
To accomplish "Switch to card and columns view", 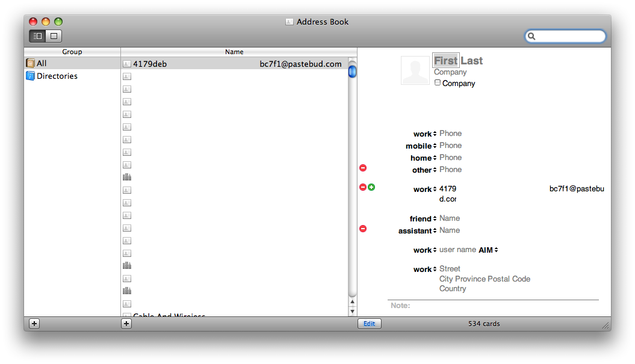I will click(37, 36).
